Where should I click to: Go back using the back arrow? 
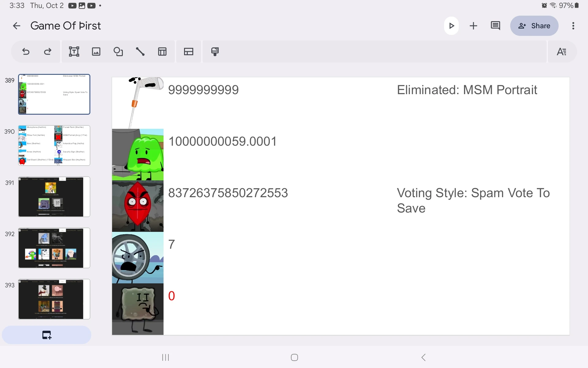[17, 26]
